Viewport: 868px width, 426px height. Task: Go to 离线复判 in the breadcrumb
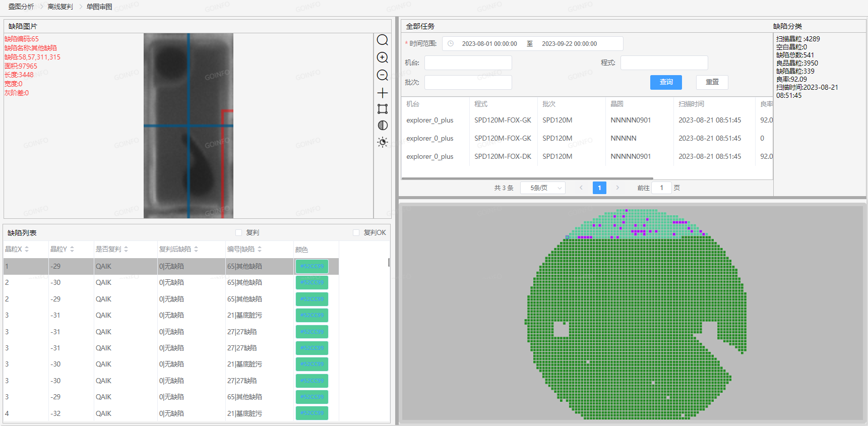[x=60, y=7]
